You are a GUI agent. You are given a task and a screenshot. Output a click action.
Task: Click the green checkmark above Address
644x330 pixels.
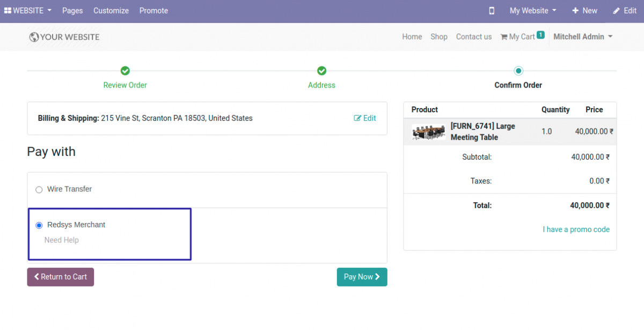(321, 70)
